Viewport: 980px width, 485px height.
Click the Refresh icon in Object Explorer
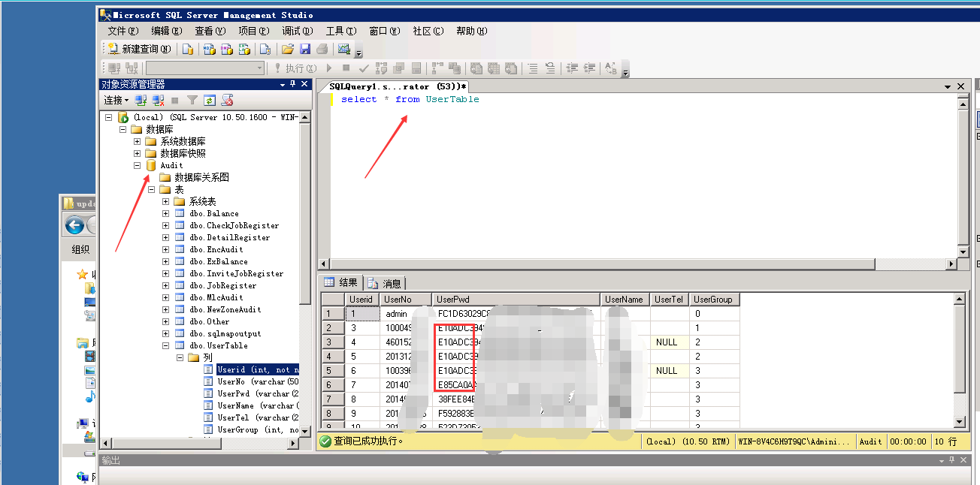click(210, 100)
